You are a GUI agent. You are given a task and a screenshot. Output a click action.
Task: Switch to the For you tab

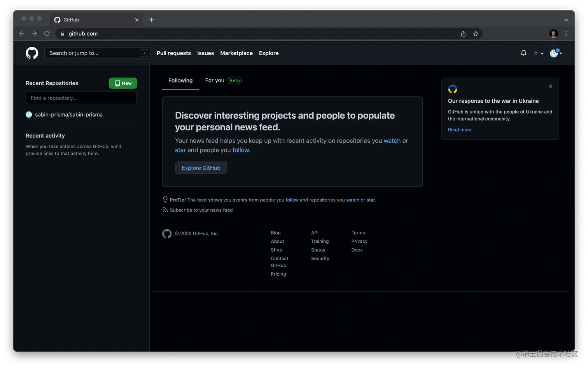pos(214,80)
